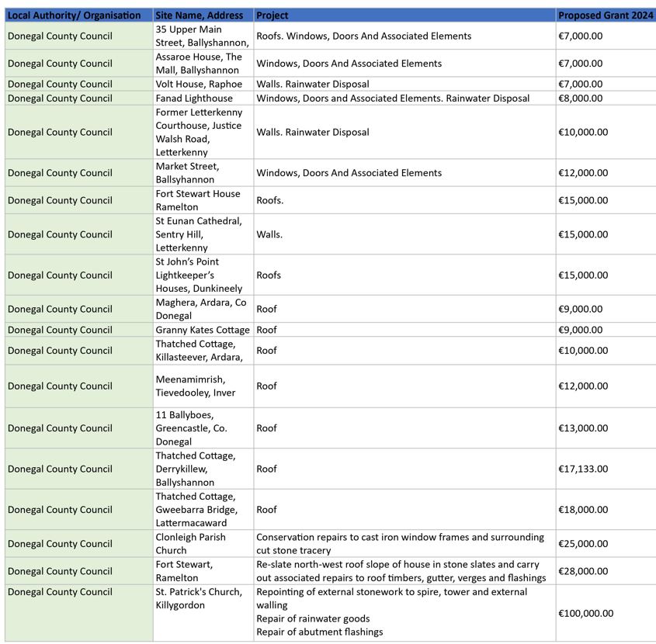
Task: Click €7,000.00 in 35 Upper Main Street row
Action: pyautogui.click(x=581, y=36)
